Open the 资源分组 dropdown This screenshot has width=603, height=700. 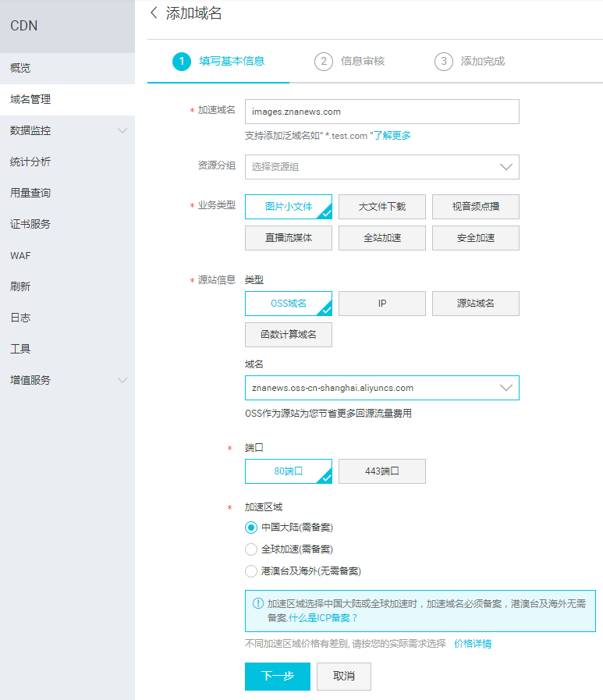click(x=381, y=167)
